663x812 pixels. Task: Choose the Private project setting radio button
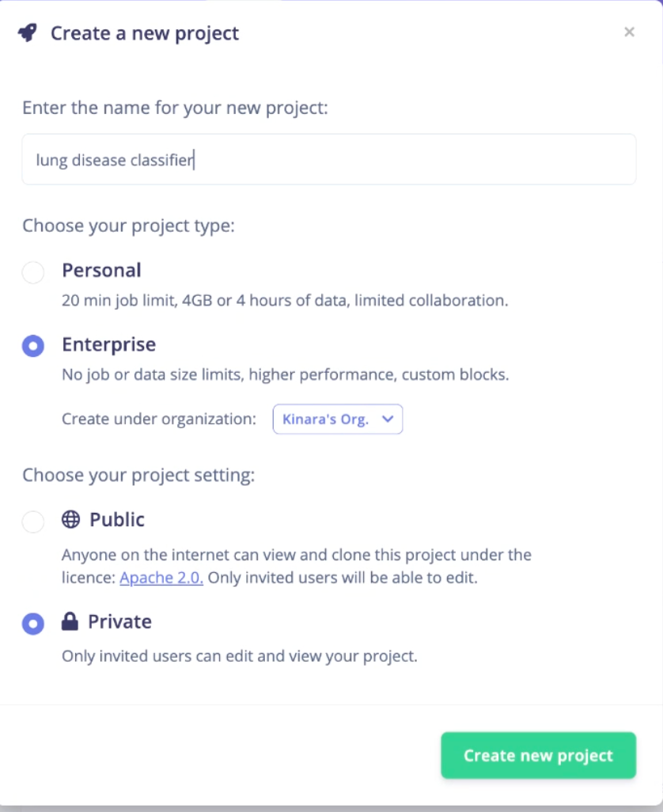tap(33, 624)
